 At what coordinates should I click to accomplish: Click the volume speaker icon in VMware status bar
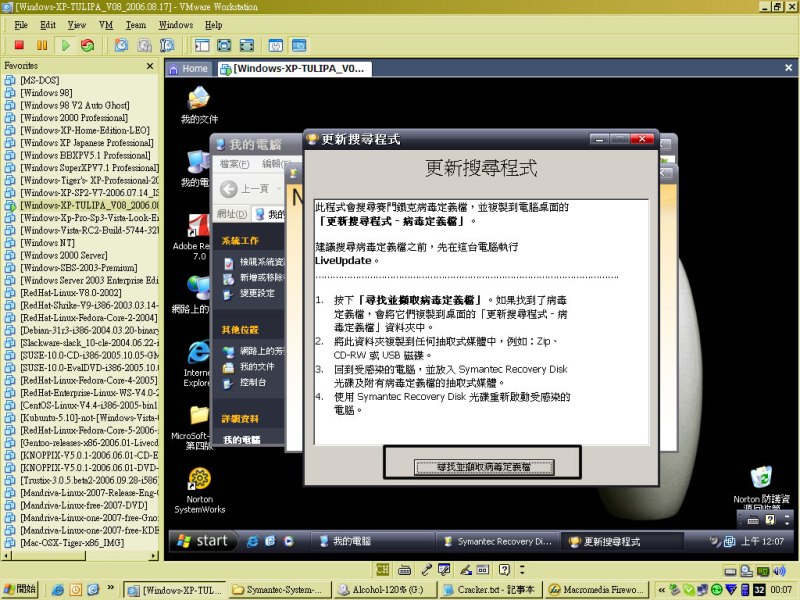click(x=779, y=570)
